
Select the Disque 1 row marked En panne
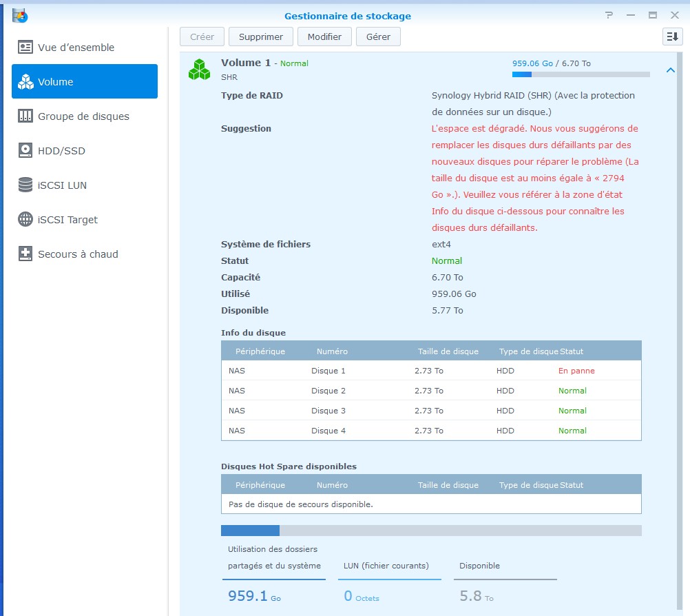[431, 371]
